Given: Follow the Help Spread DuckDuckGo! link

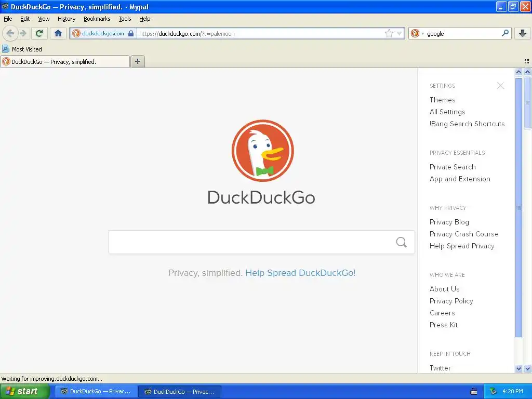Looking at the screenshot, I should [x=300, y=273].
